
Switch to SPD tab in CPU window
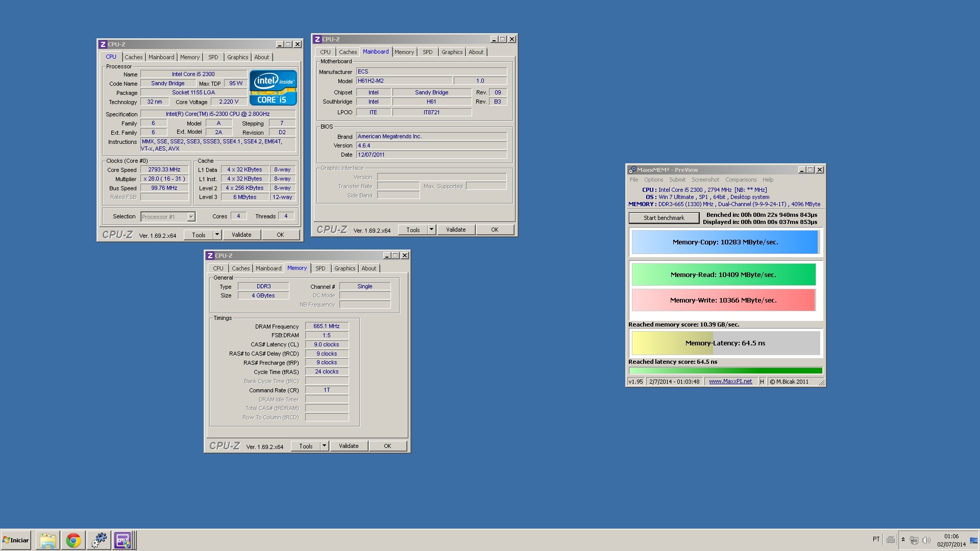pos(213,57)
